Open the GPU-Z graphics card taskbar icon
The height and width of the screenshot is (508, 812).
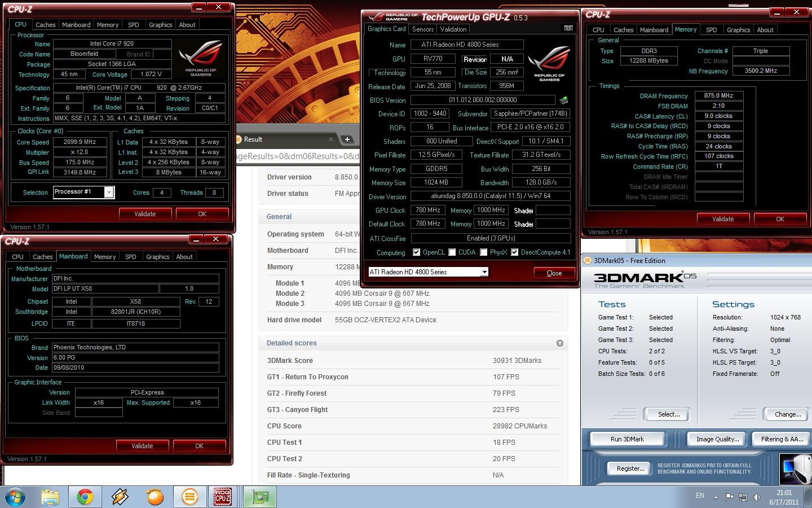tap(259, 497)
